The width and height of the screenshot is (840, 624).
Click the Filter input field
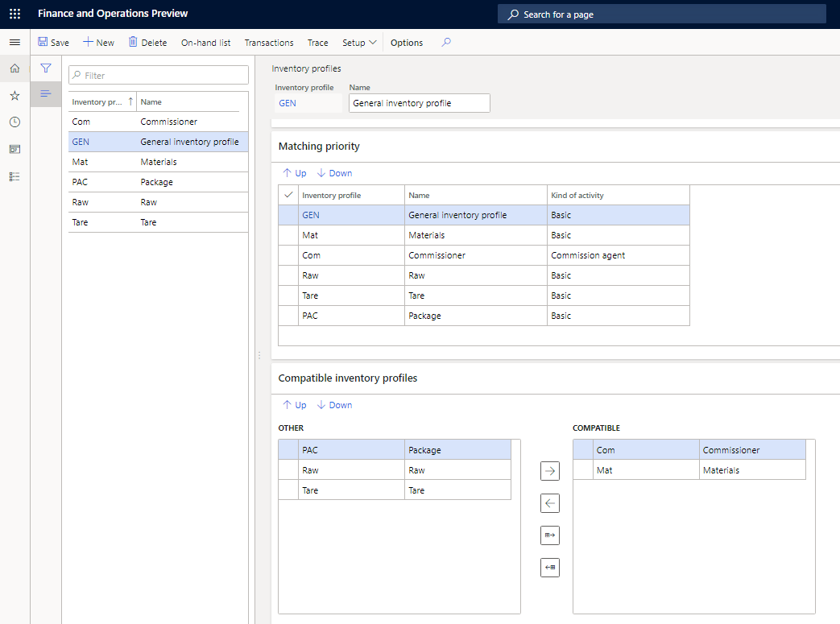159,76
